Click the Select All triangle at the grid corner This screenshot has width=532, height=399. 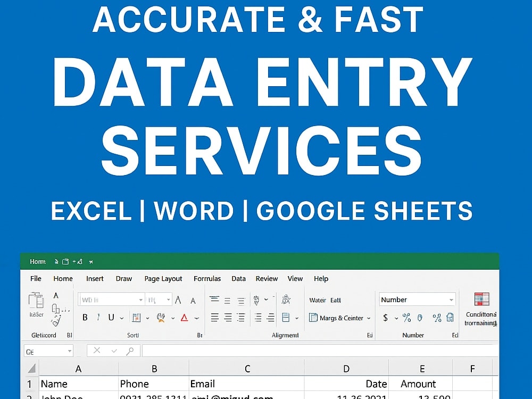pos(32,369)
